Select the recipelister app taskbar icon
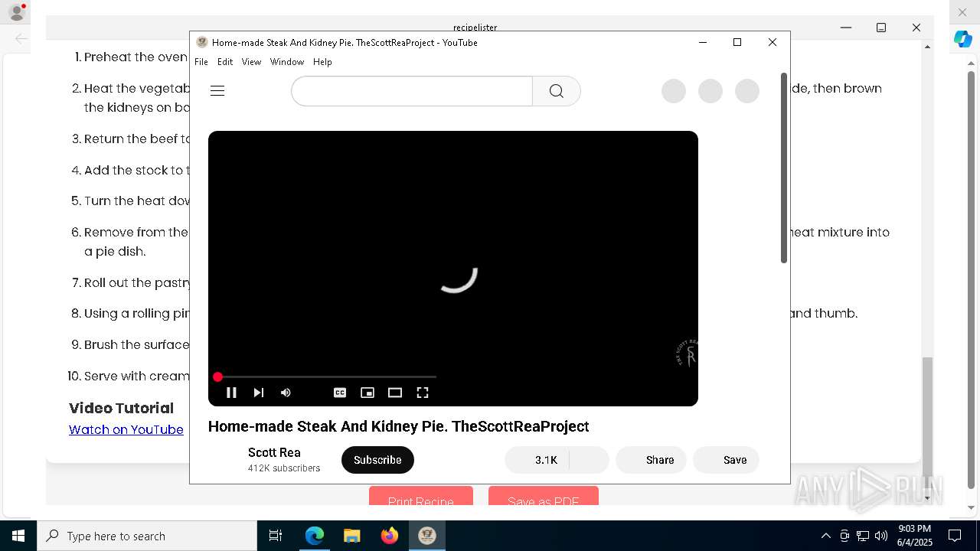The height and width of the screenshot is (551, 980). tap(427, 536)
